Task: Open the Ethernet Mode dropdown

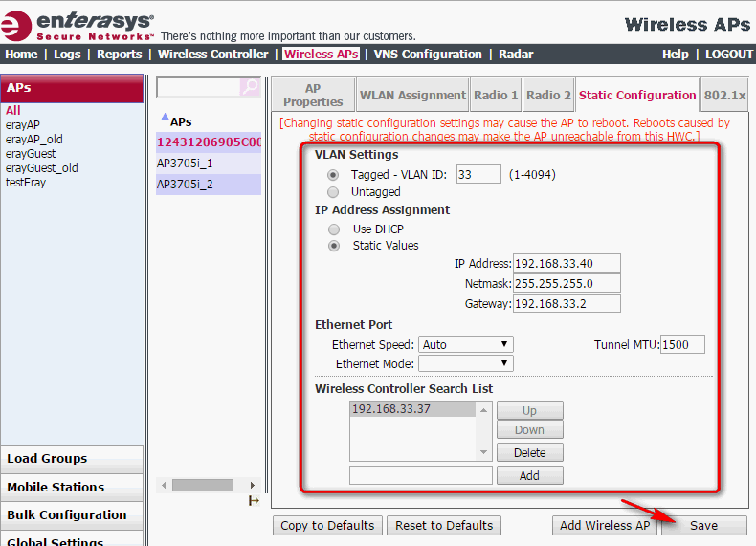Action: click(466, 363)
